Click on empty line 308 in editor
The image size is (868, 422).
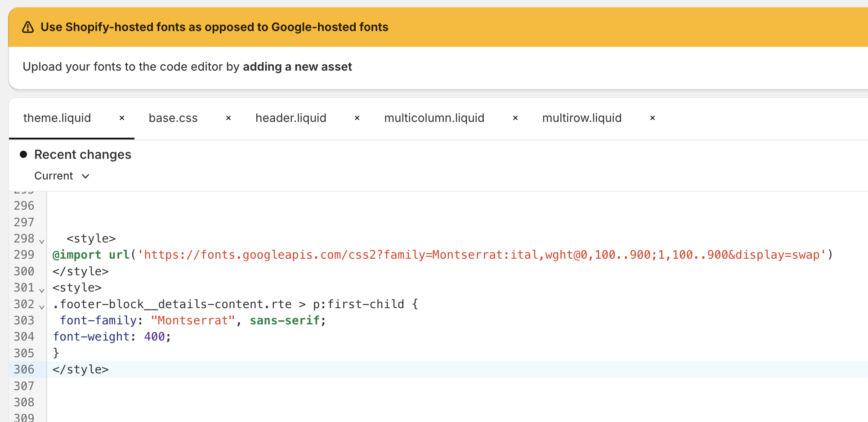click(x=270, y=402)
